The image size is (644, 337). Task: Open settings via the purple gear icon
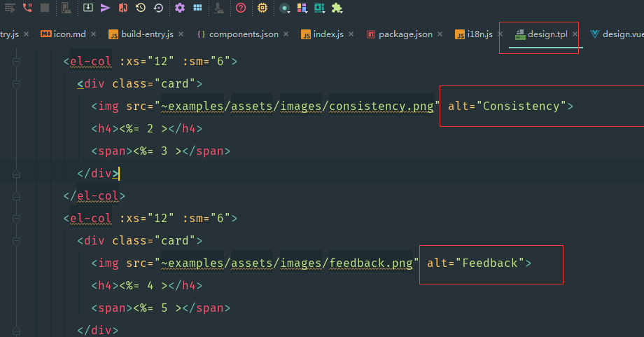180,8
